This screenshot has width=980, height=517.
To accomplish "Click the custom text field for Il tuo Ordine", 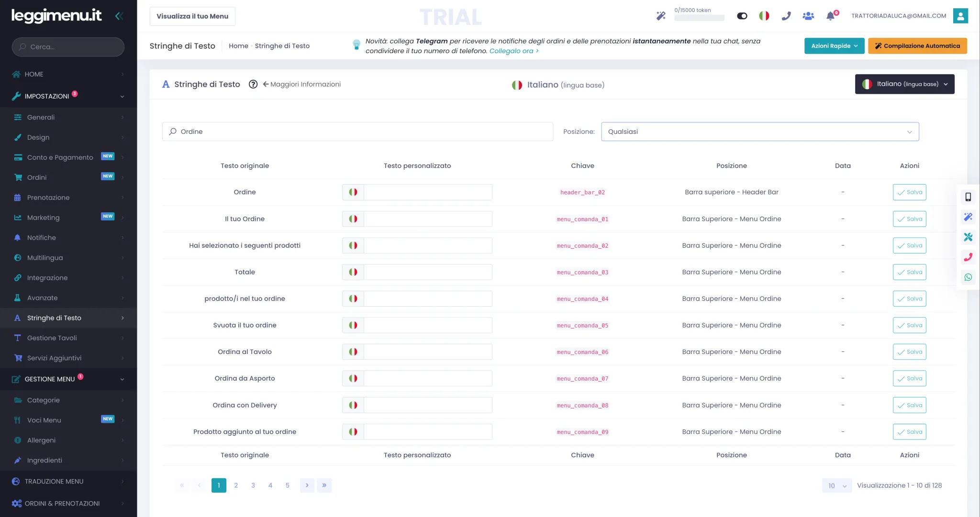I will click(428, 219).
